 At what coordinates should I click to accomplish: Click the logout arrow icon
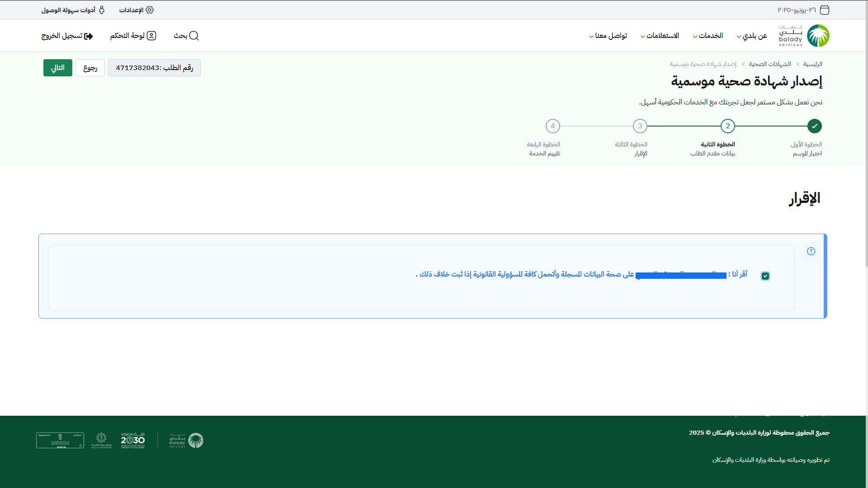[89, 36]
